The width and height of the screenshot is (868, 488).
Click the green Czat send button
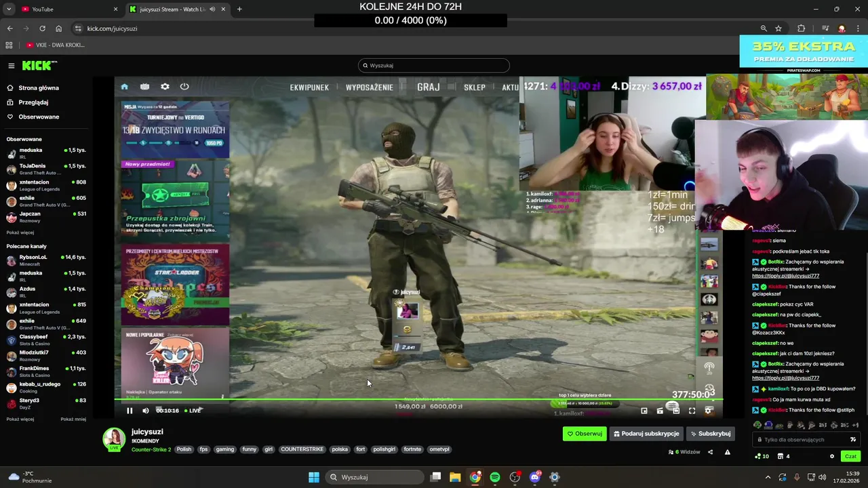click(x=850, y=456)
